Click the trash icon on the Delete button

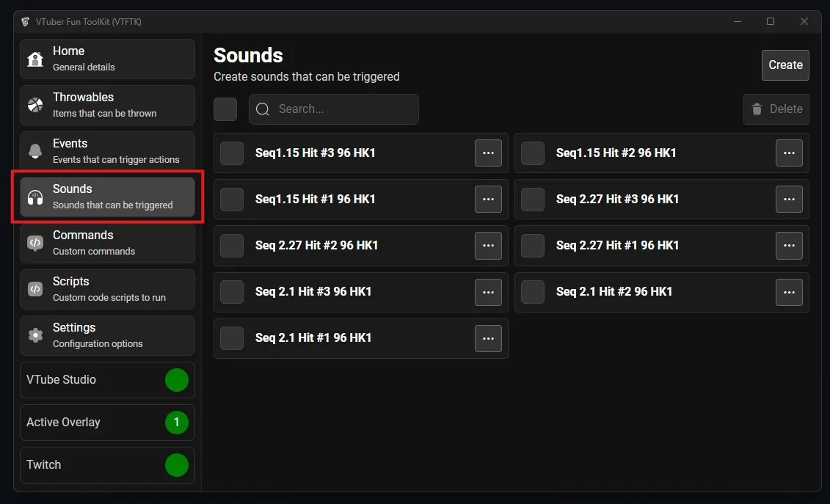pyautogui.click(x=757, y=109)
